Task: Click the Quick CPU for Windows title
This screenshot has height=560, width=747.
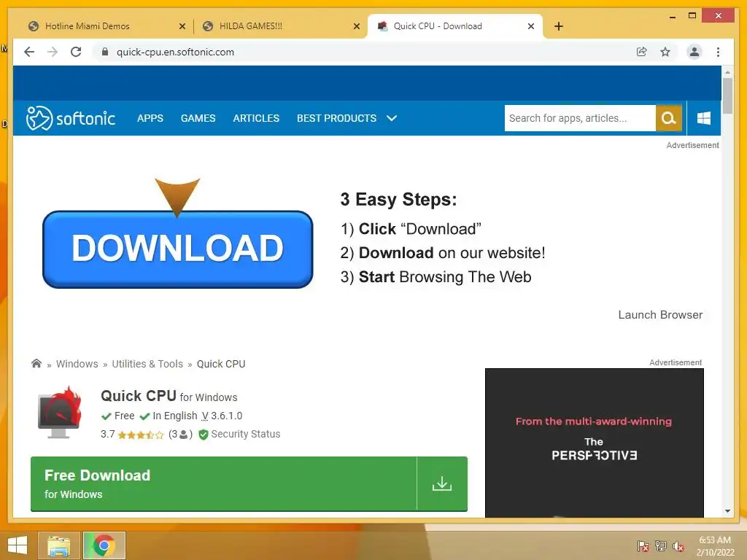Action: coord(169,396)
